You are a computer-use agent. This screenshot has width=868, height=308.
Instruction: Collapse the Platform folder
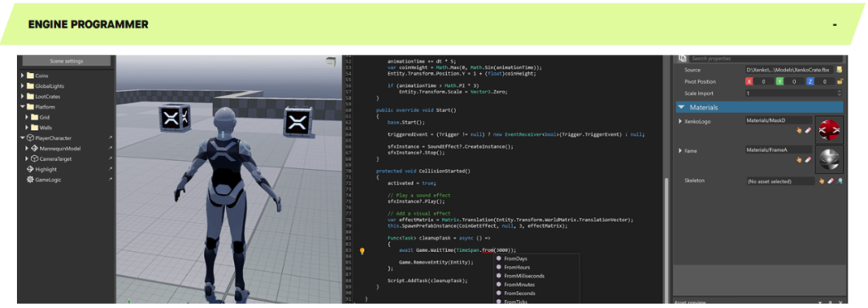[x=23, y=107]
